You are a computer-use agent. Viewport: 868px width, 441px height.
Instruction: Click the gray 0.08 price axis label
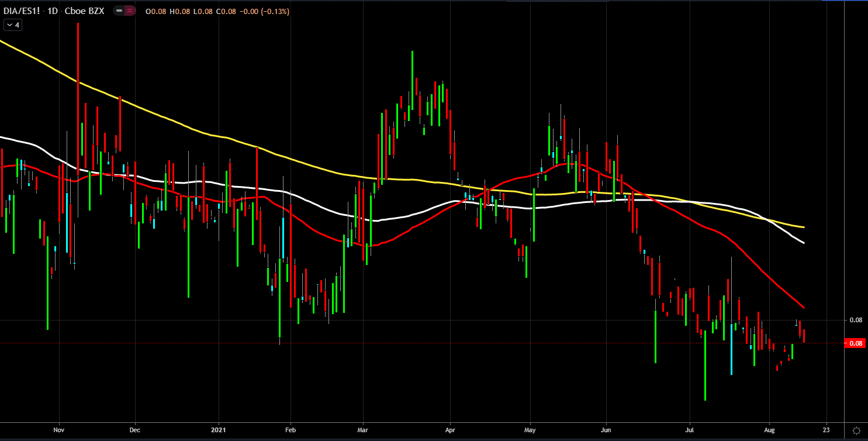coord(856,320)
